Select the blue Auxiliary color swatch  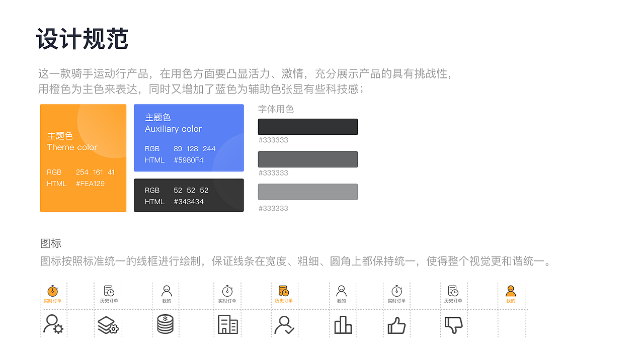189,137
